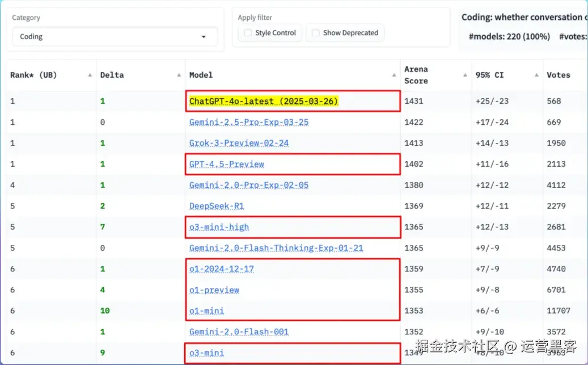Click the confidence interval +6/-6
588x365 pixels.
pyautogui.click(x=487, y=311)
